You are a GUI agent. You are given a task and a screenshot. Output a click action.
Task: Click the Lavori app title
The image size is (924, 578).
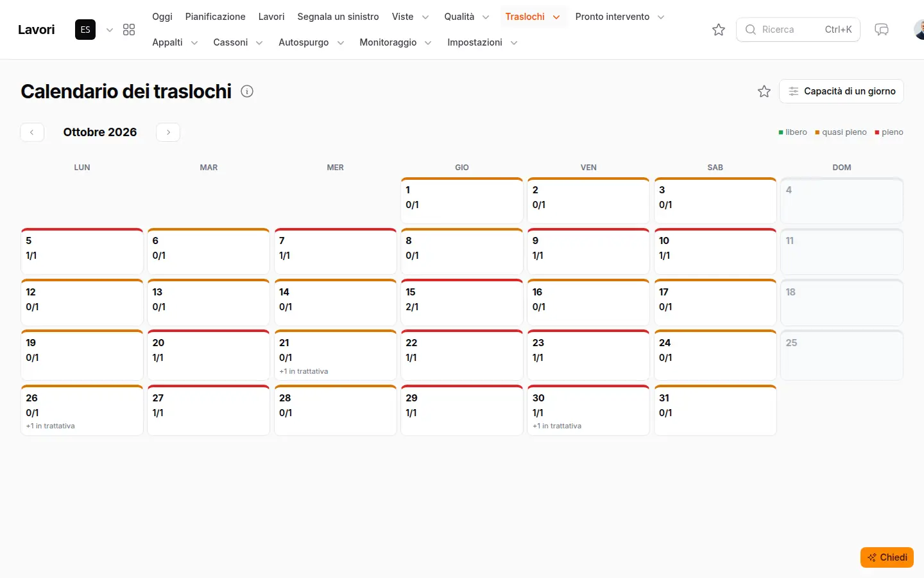coord(37,30)
